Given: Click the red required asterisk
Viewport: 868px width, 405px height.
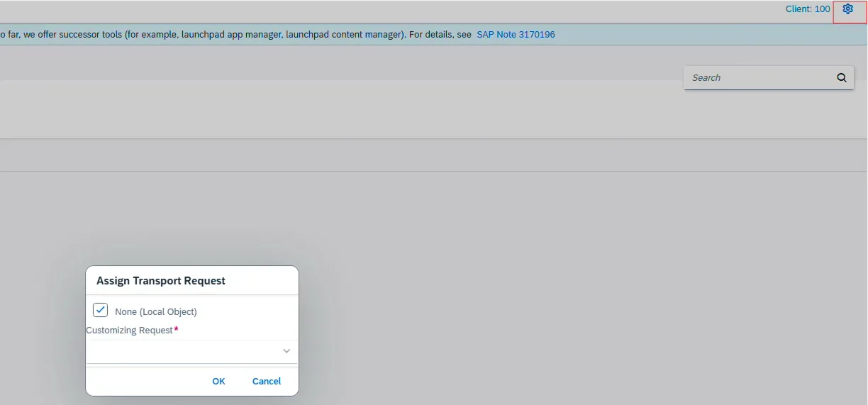Looking at the screenshot, I should [x=176, y=330].
